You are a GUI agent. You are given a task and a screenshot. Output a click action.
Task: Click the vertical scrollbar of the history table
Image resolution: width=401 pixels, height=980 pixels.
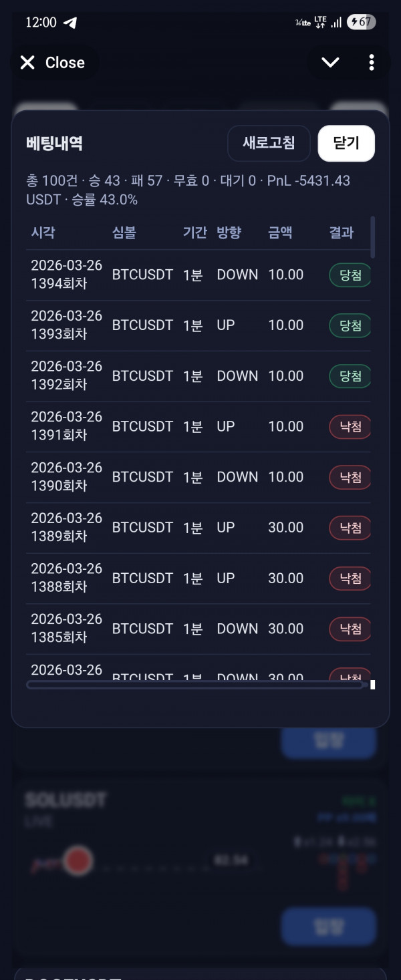[372, 237]
